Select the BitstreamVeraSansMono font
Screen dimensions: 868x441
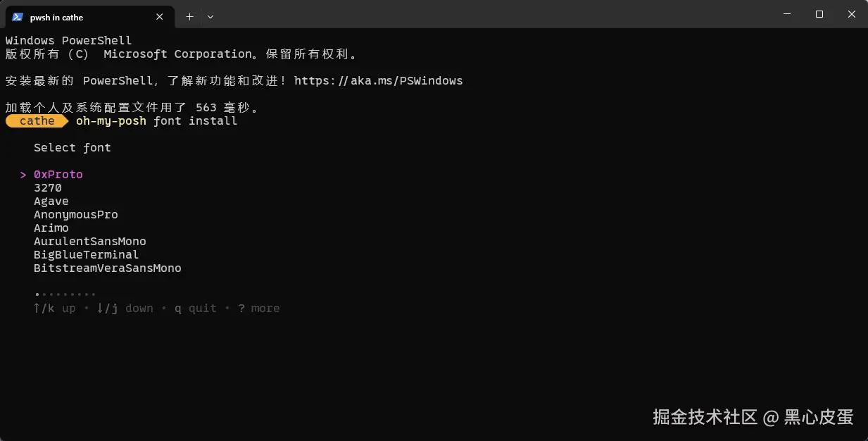coord(108,268)
